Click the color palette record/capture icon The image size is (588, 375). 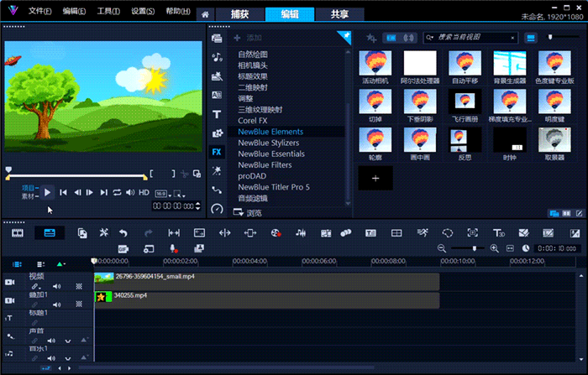276,233
